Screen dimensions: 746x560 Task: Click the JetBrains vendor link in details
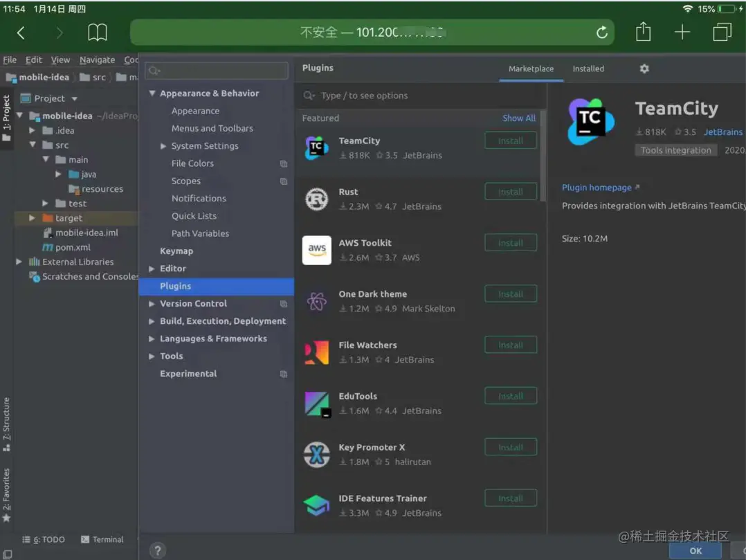click(722, 132)
